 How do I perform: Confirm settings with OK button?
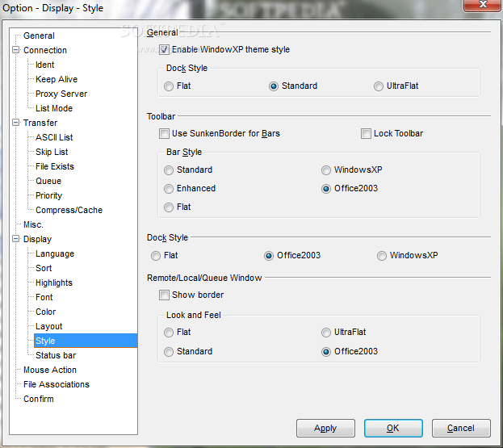click(393, 428)
